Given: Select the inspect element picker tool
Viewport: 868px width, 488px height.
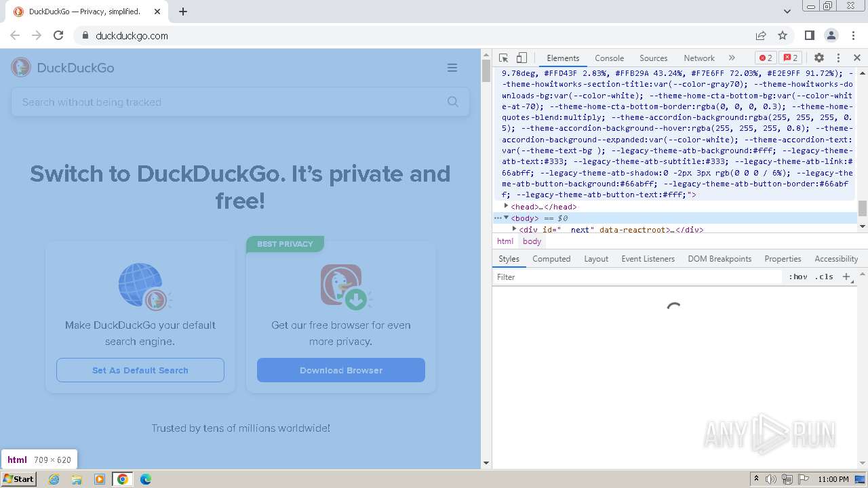Looking at the screenshot, I should click(503, 58).
